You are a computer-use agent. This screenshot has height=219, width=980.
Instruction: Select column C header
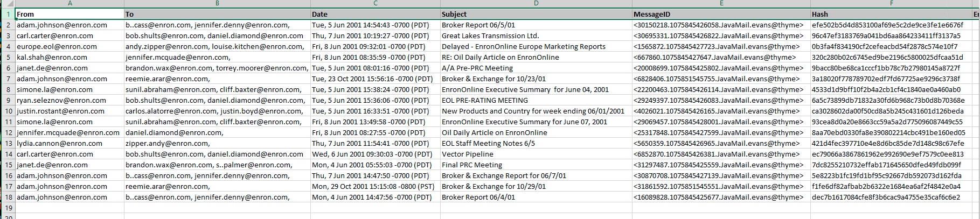point(375,3)
